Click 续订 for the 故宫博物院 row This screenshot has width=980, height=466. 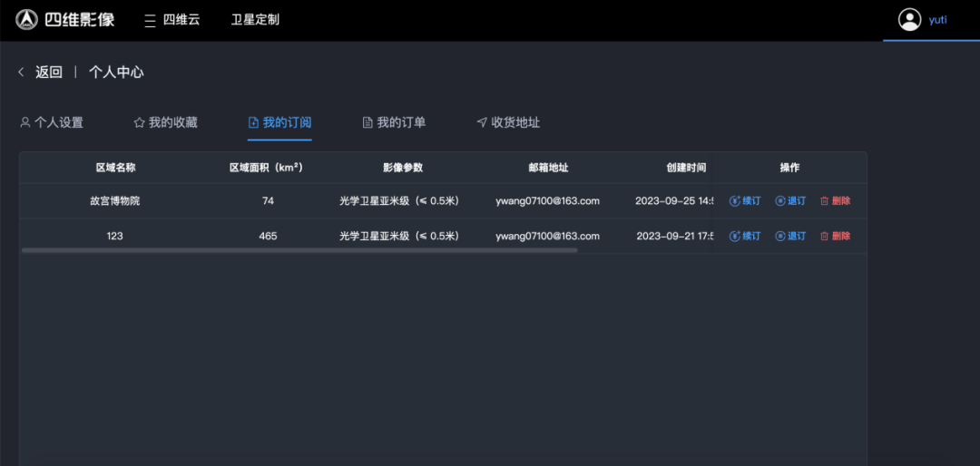point(745,201)
